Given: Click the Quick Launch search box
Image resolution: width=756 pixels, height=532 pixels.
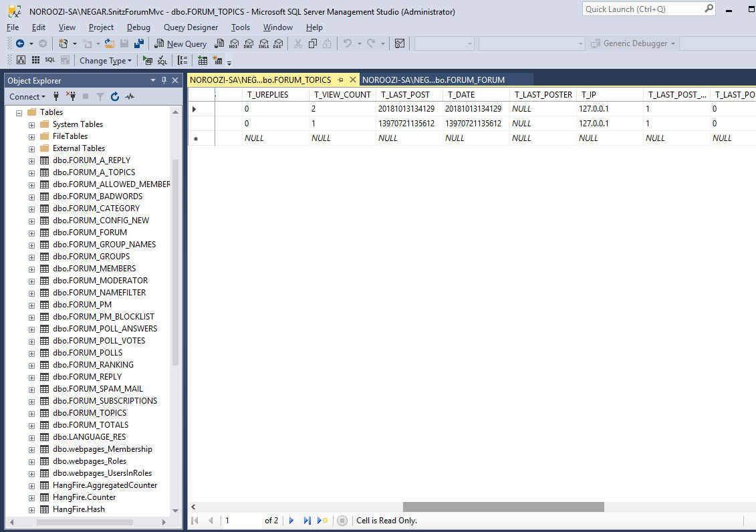Looking at the screenshot, I should [x=641, y=9].
